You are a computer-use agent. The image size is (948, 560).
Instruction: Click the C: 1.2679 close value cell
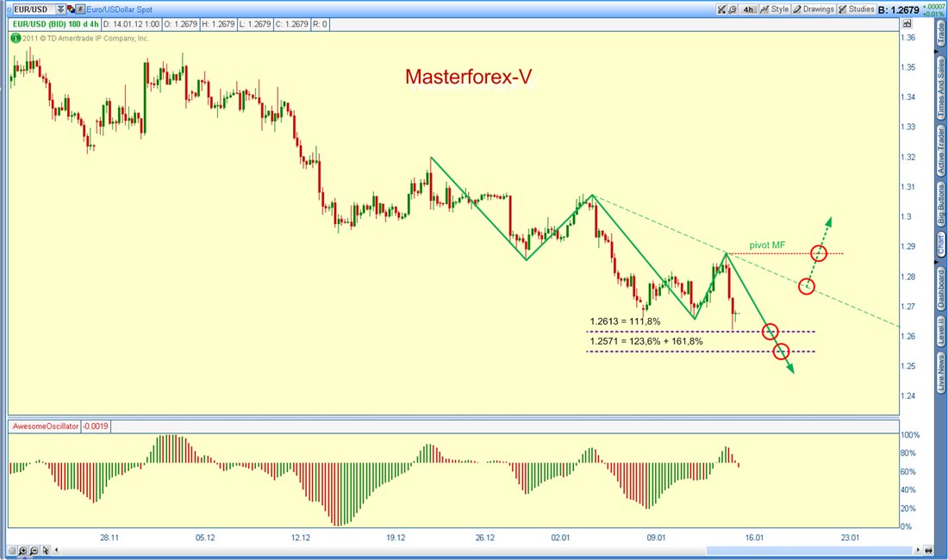[x=292, y=24]
